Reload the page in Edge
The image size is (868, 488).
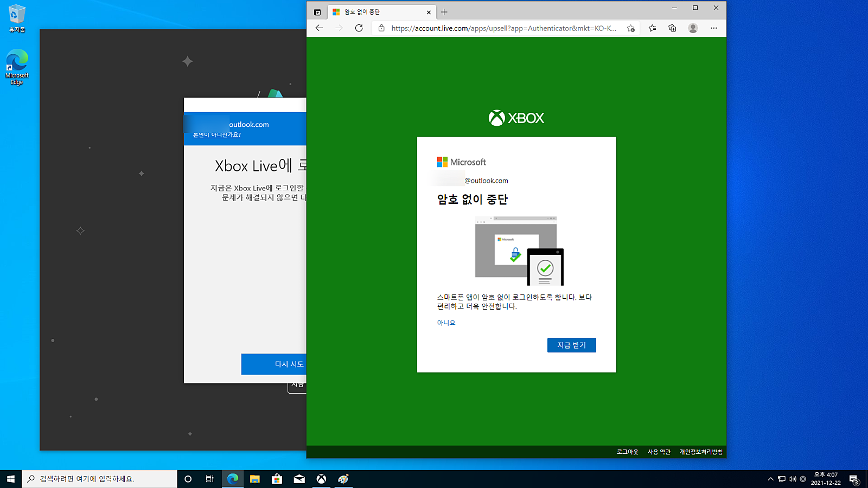(359, 28)
